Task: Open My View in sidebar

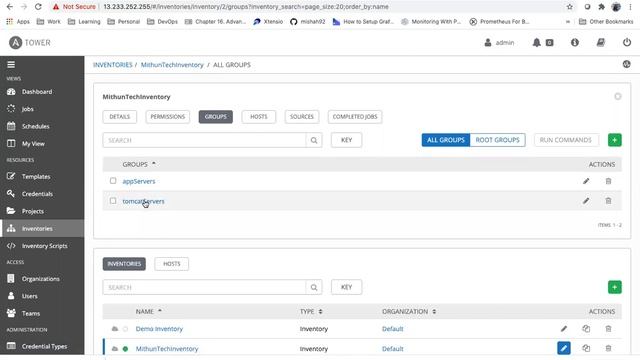Action: pyautogui.click(x=33, y=144)
